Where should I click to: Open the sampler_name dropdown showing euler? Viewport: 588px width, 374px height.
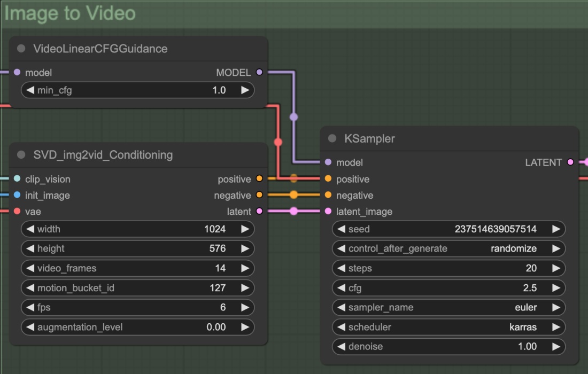(x=448, y=307)
